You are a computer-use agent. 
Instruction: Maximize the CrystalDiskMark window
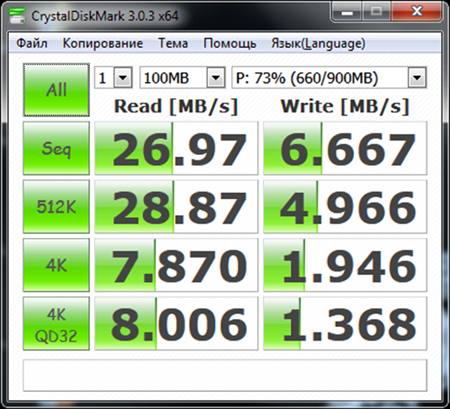[x=376, y=12]
